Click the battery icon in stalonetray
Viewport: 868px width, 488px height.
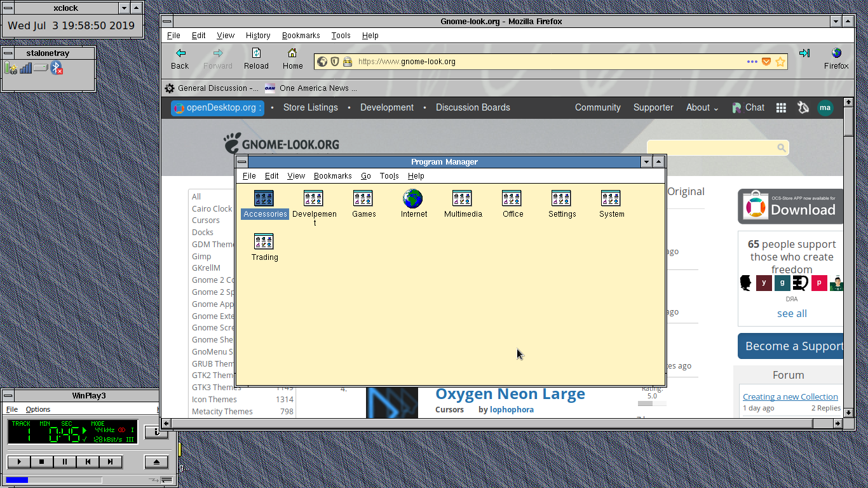coord(11,68)
